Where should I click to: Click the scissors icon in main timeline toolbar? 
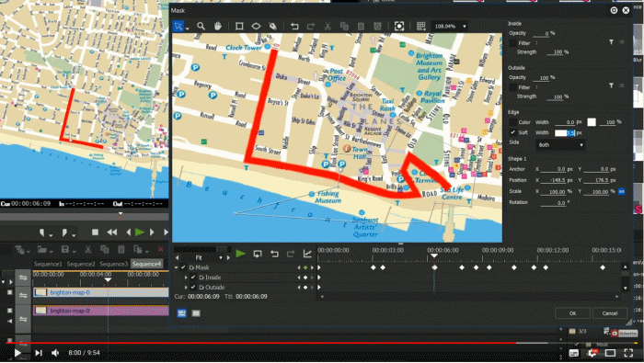click(87, 249)
